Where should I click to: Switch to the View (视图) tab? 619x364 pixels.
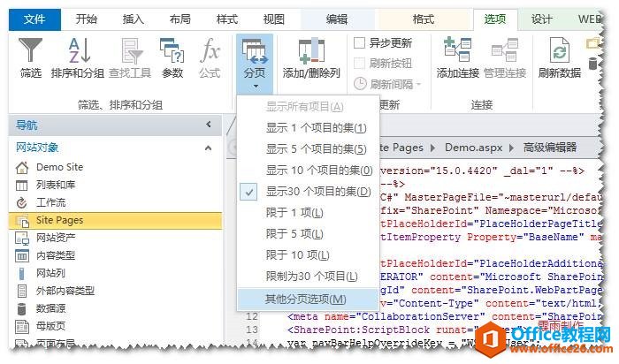coord(273,19)
